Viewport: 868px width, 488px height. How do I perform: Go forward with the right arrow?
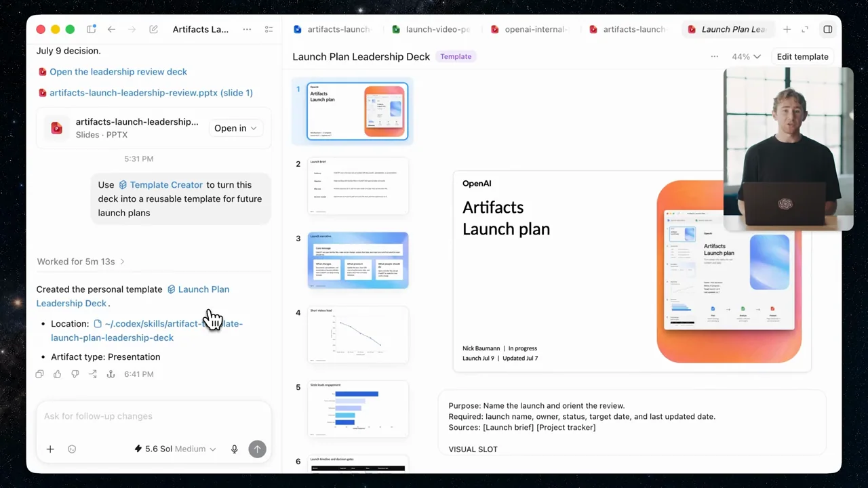(132, 29)
